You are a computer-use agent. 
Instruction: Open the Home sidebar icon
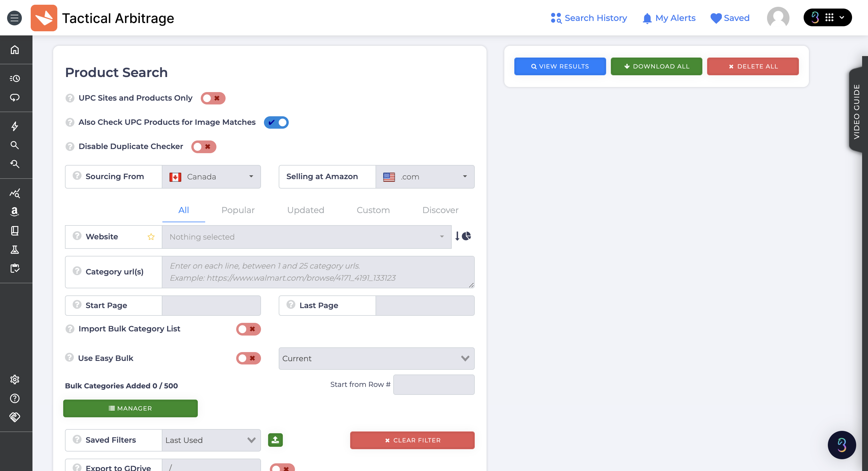[15, 50]
